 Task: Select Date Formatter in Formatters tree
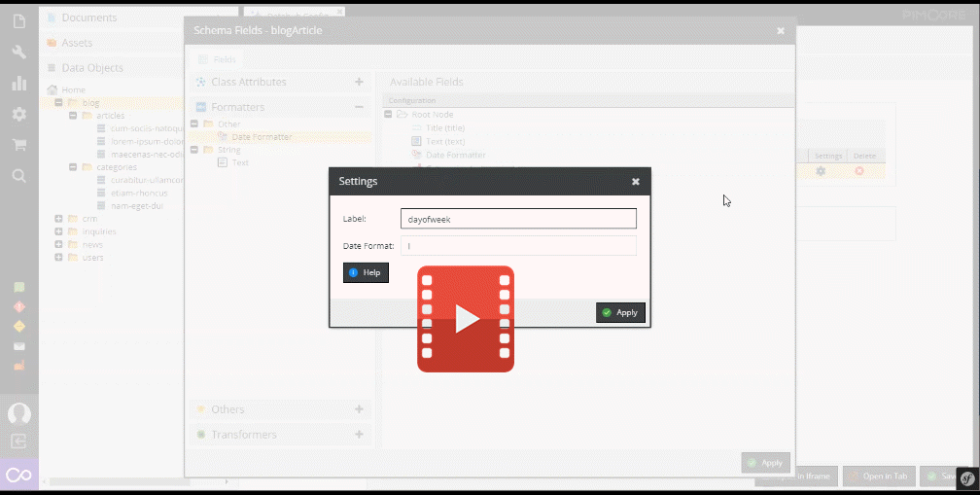point(261,137)
